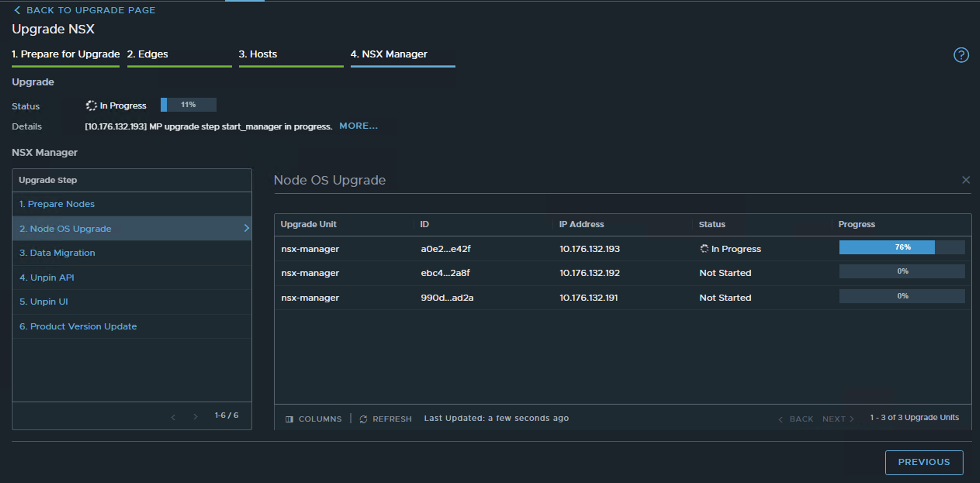
Task: Click spinner next to nsx-manager In Progress
Action: point(704,248)
